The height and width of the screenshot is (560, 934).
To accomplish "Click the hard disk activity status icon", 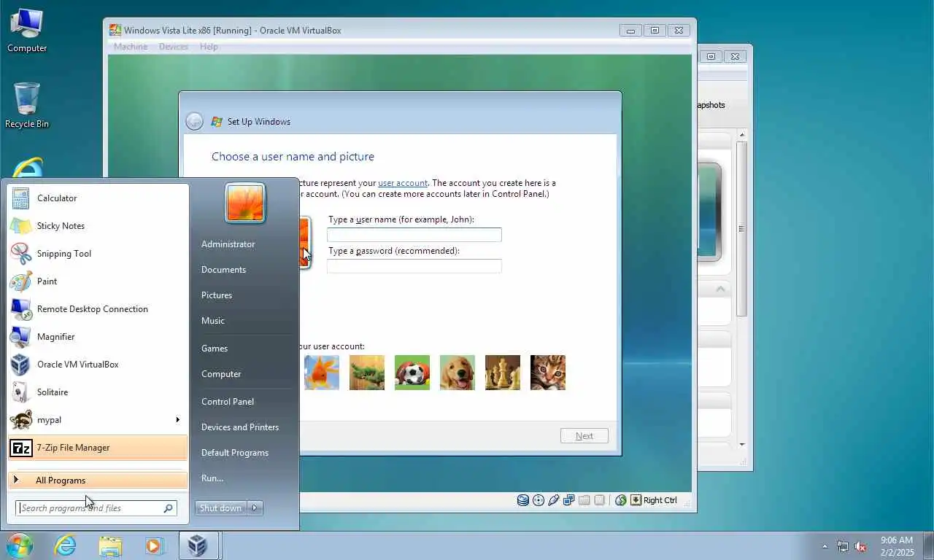I will click(x=523, y=500).
